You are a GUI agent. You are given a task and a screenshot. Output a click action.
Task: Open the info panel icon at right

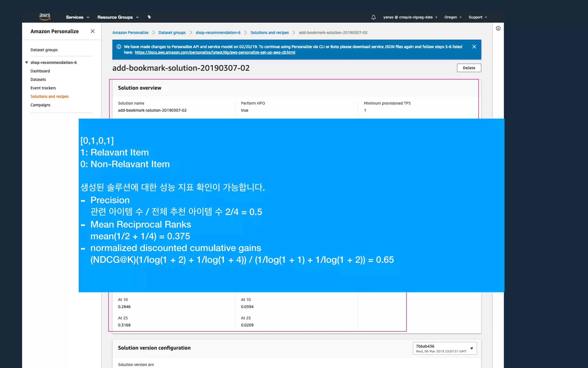(x=498, y=28)
